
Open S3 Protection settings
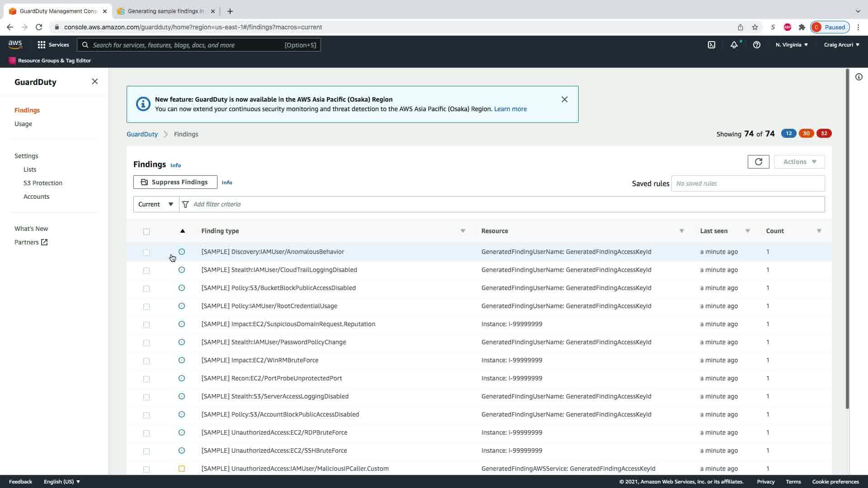[x=43, y=183]
